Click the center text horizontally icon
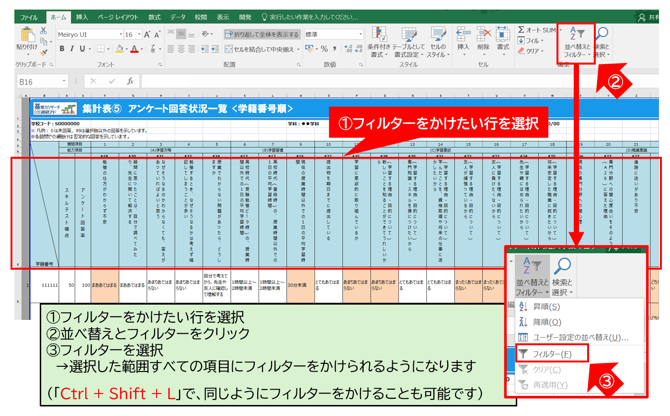The height and width of the screenshot is (416, 670). click(x=181, y=49)
